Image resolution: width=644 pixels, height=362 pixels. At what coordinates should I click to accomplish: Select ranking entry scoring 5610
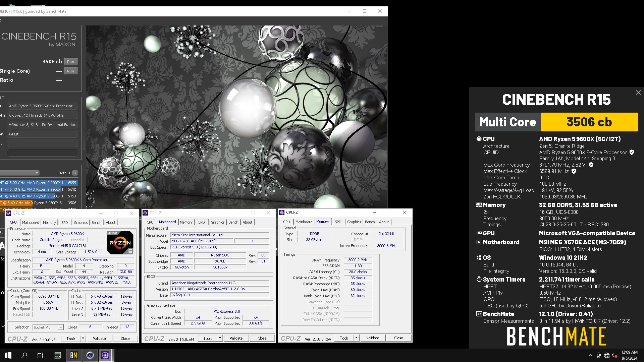pos(39,189)
